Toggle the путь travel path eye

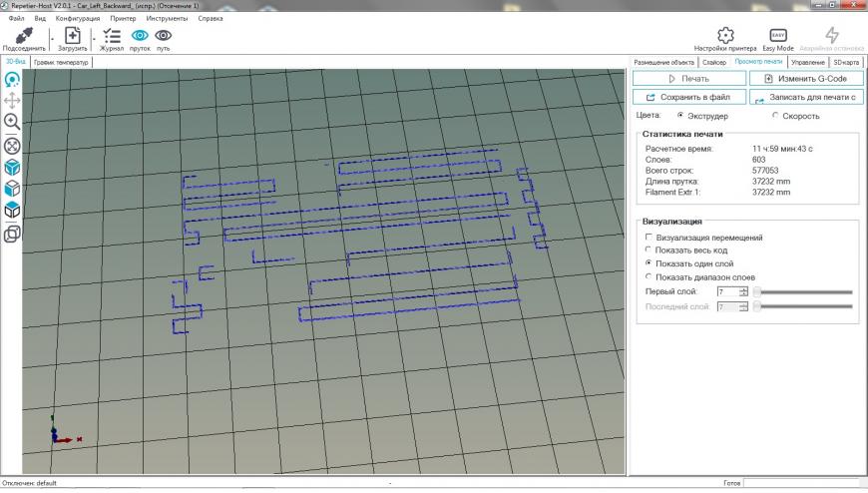(x=163, y=35)
